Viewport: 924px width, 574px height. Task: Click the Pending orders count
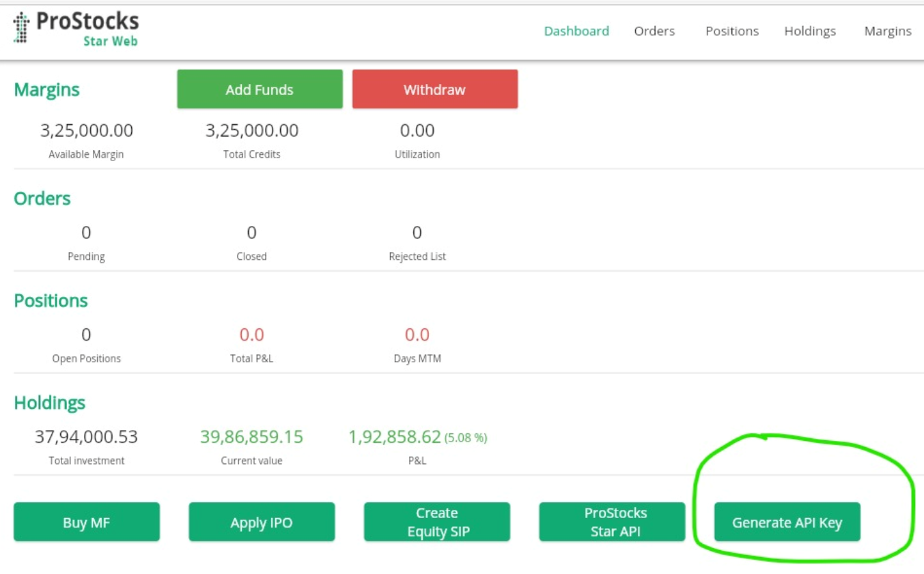[86, 233]
